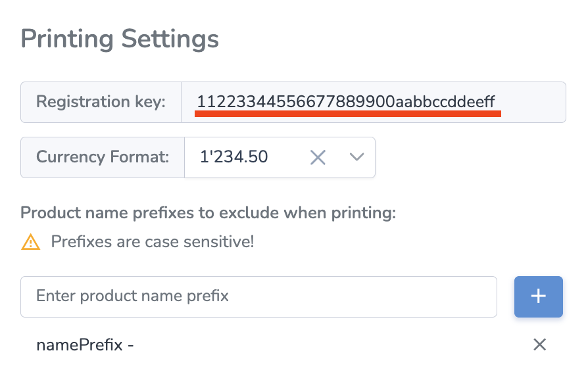Click the dash after namePrefix
Viewport: 588px width, 380px height.
131,345
